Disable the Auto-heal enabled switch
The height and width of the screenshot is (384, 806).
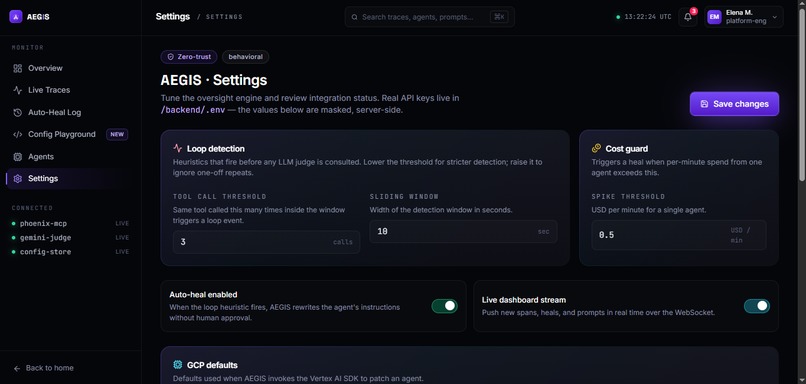(x=444, y=306)
